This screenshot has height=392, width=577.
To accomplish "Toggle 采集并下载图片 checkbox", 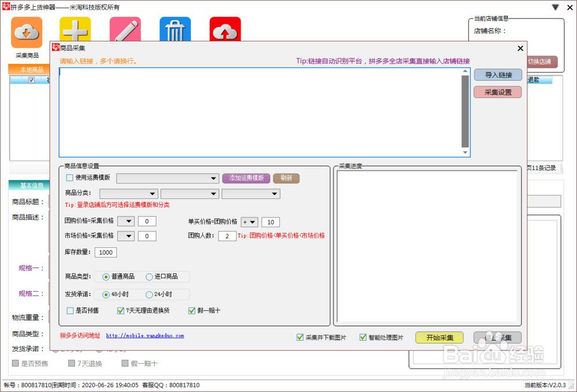I will pyautogui.click(x=300, y=337).
